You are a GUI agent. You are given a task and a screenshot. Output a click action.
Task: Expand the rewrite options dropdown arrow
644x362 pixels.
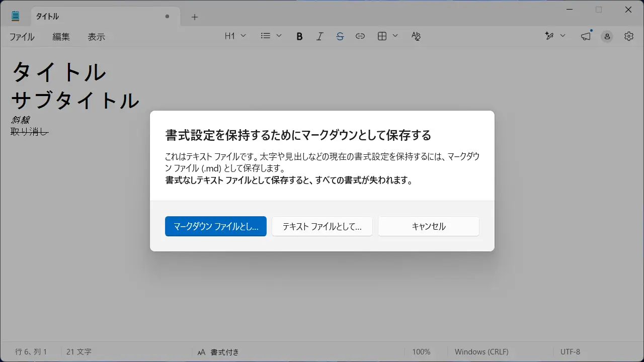(562, 36)
